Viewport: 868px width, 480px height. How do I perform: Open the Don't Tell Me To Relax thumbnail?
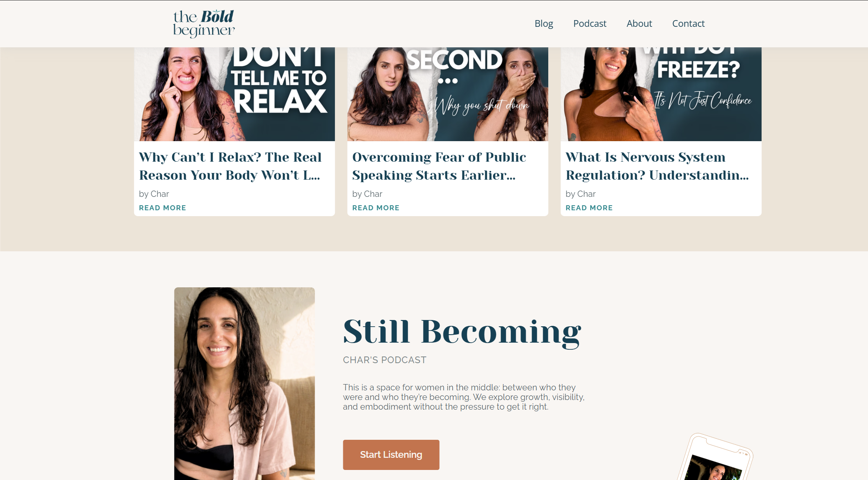coord(234,94)
